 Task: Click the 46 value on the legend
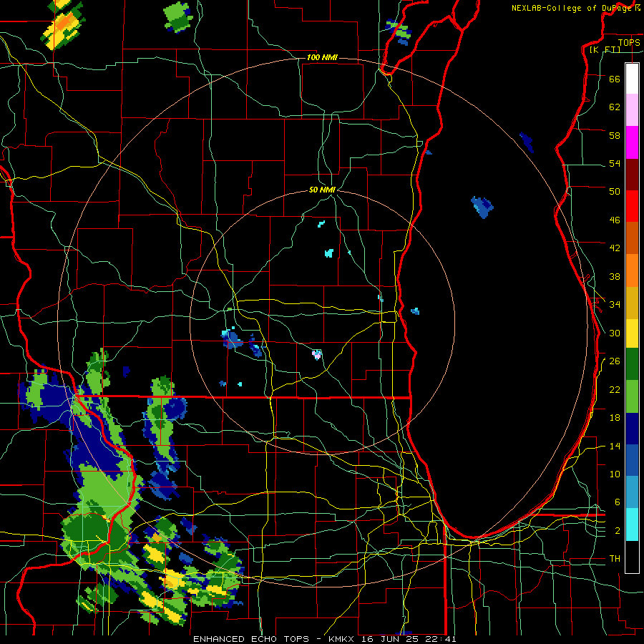[615, 220]
